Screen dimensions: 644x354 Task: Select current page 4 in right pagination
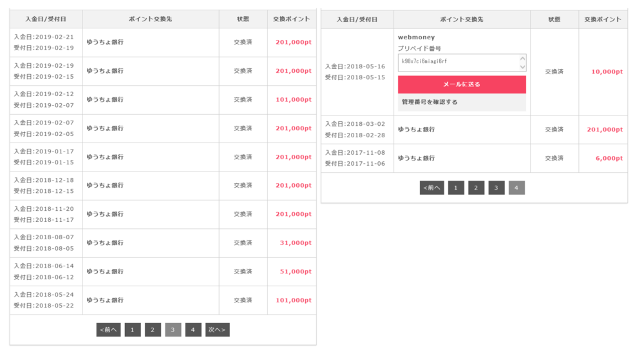[x=516, y=188]
